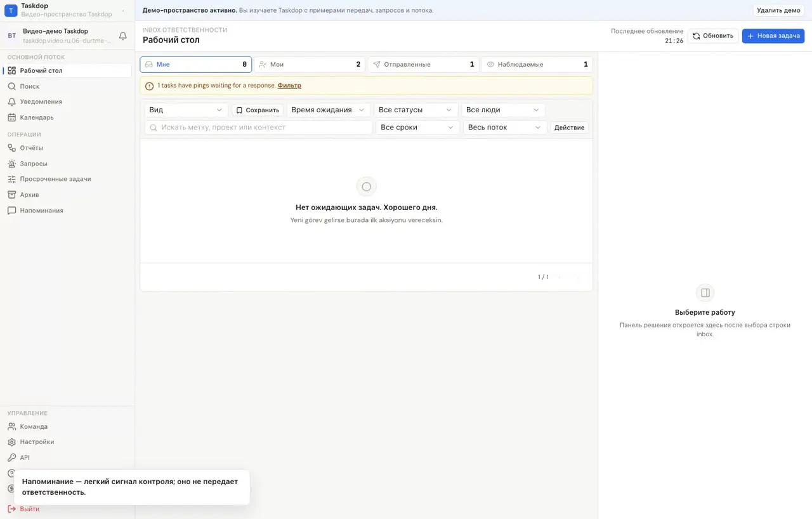Click the Поиск magnifier icon in sidebar
The height and width of the screenshot is (519, 812).
[x=11, y=86]
